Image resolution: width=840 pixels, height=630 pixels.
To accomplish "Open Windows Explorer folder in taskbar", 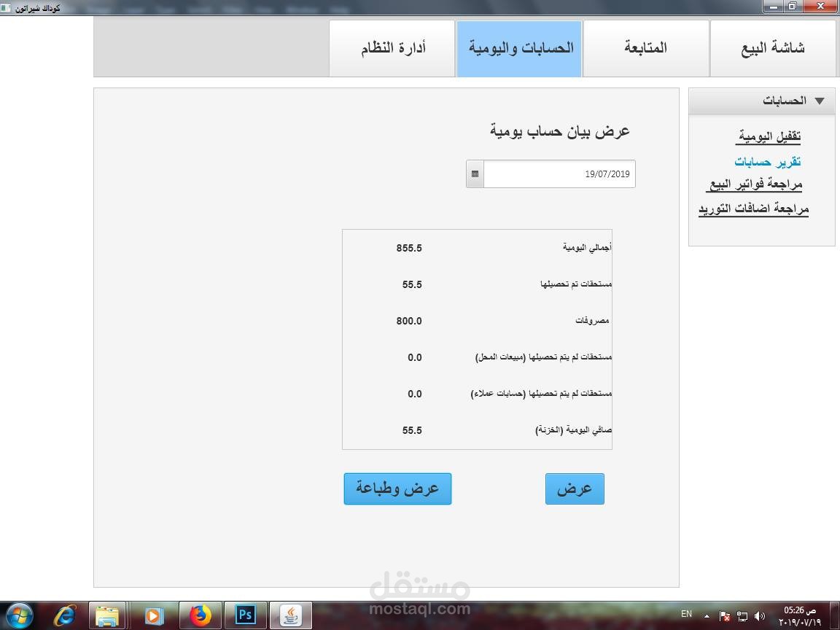I will (x=107, y=615).
